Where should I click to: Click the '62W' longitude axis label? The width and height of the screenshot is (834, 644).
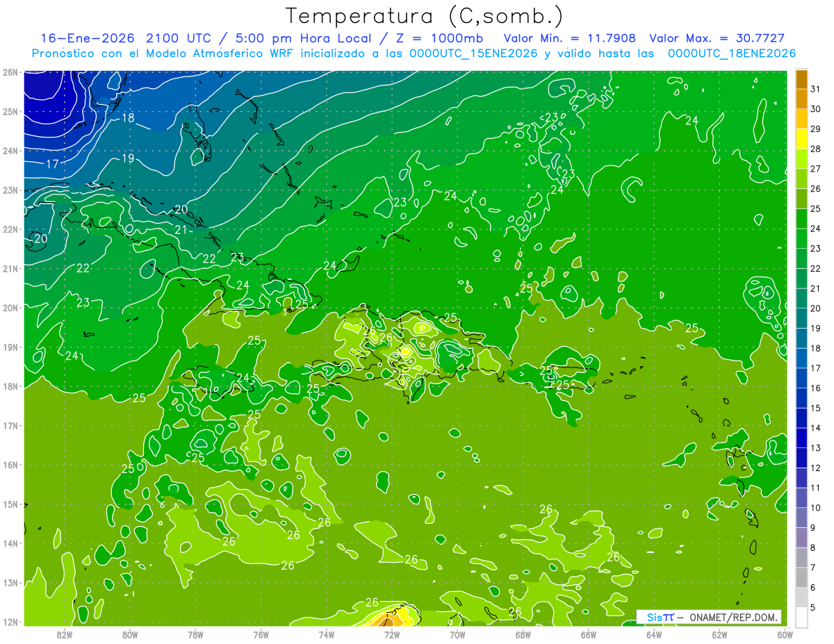[x=720, y=634]
